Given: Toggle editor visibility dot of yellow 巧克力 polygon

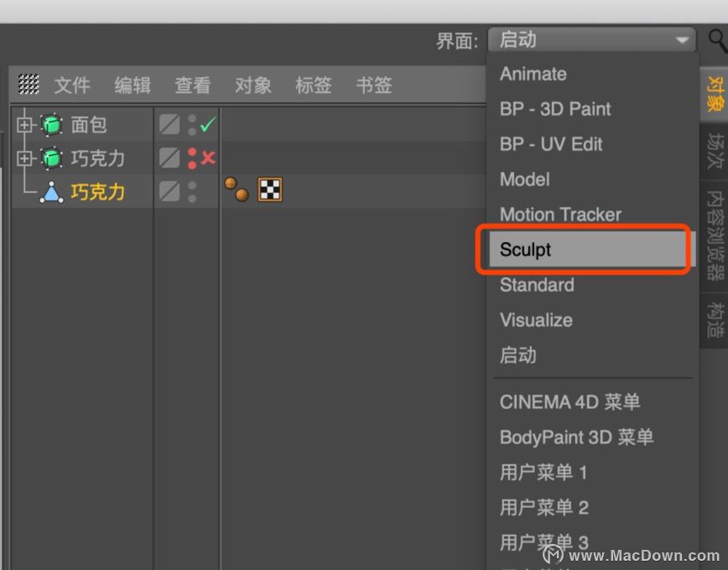Looking at the screenshot, I should click(192, 186).
